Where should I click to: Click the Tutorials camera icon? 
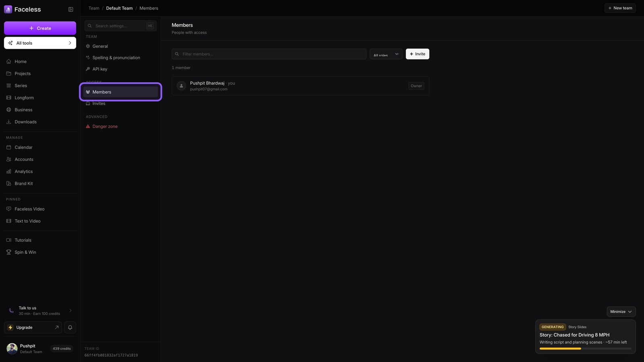click(9, 240)
